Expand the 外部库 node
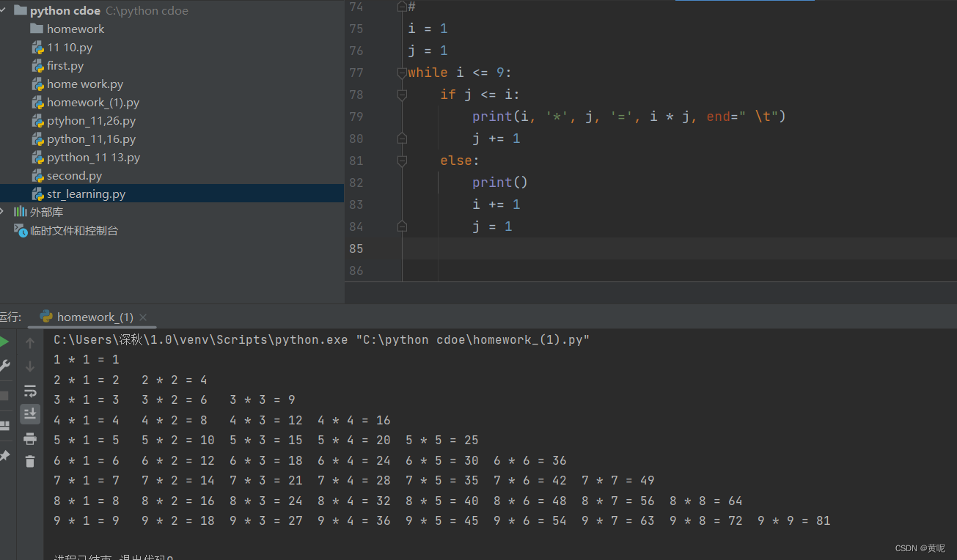Viewport: 957px width, 560px height. 3,212
